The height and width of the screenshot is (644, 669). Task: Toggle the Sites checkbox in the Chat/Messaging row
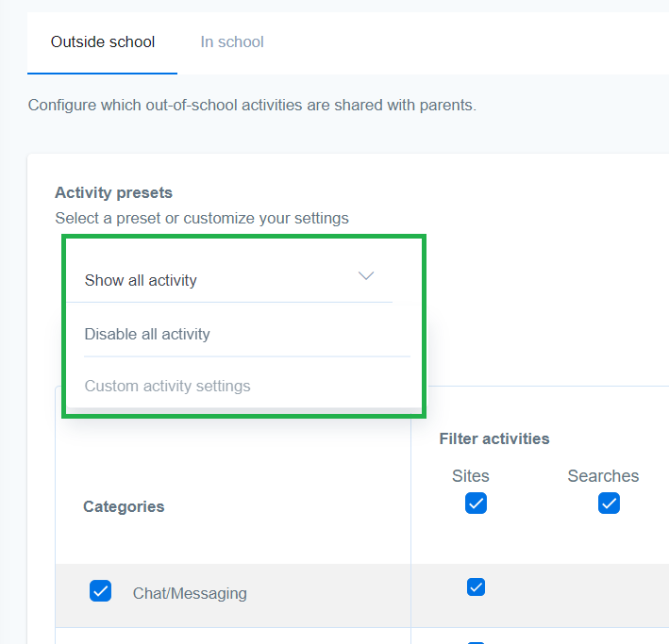click(x=476, y=586)
